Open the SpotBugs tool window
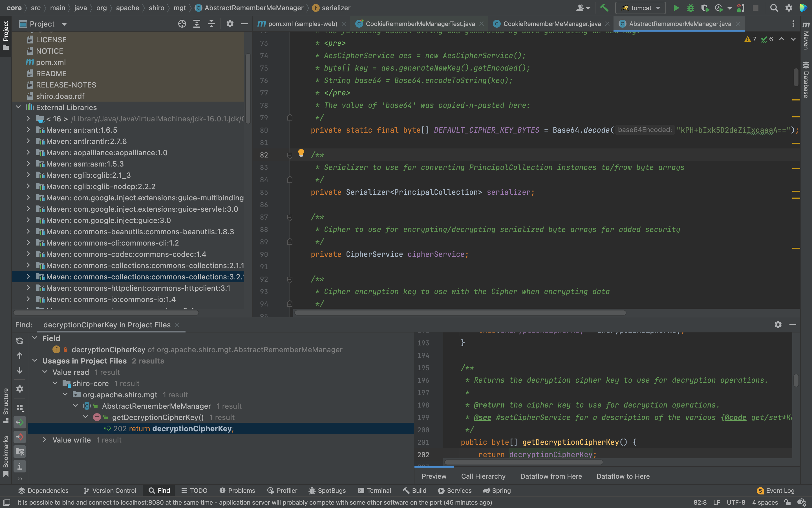Image resolution: width=812 pixels, height=508 pixels. [327, 491]
